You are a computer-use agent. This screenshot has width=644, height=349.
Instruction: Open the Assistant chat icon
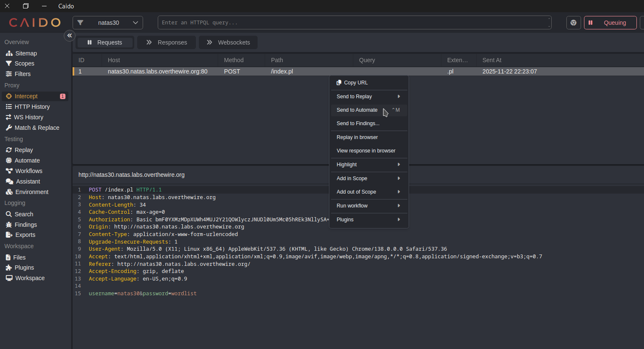(9, 181)
